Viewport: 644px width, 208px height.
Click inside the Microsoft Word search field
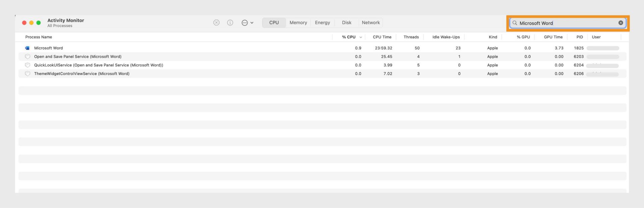coord(567,23)
